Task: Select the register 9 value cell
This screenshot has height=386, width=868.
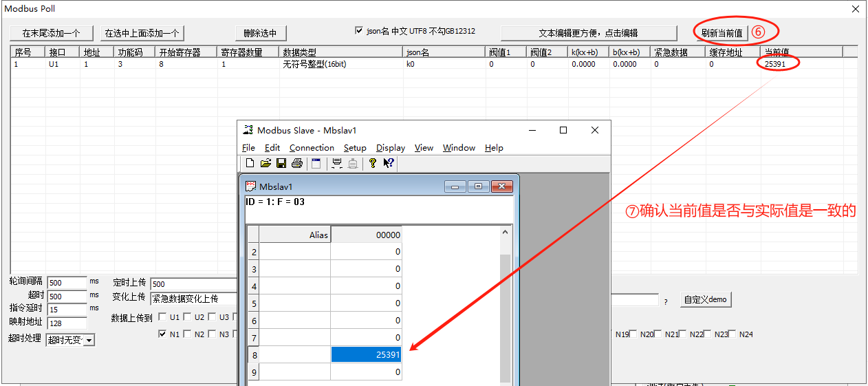Action: click(x=366, y=372)
